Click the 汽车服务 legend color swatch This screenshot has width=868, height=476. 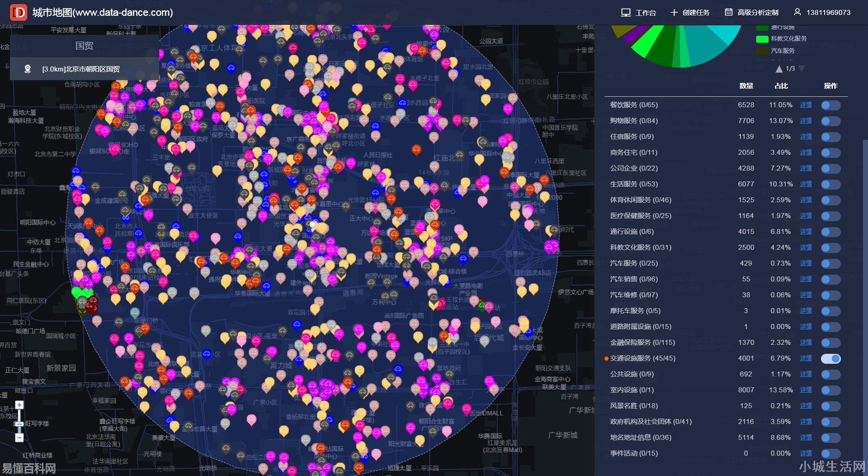[x=762, y=51]
